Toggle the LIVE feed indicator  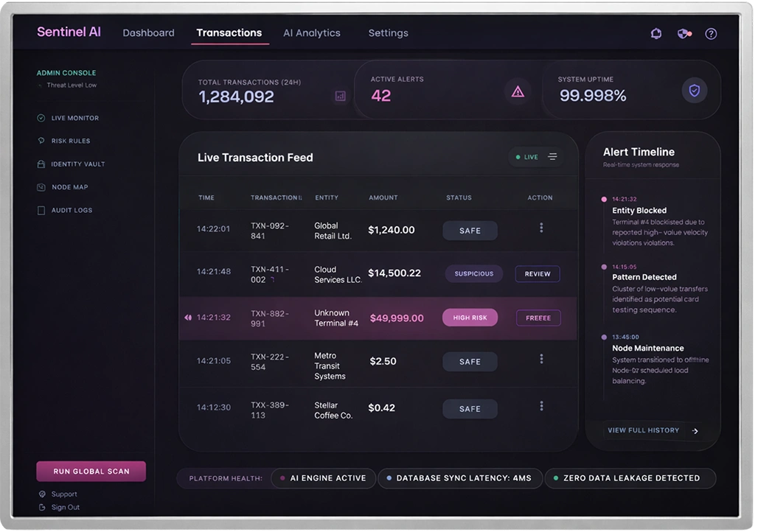click(527, 157)
